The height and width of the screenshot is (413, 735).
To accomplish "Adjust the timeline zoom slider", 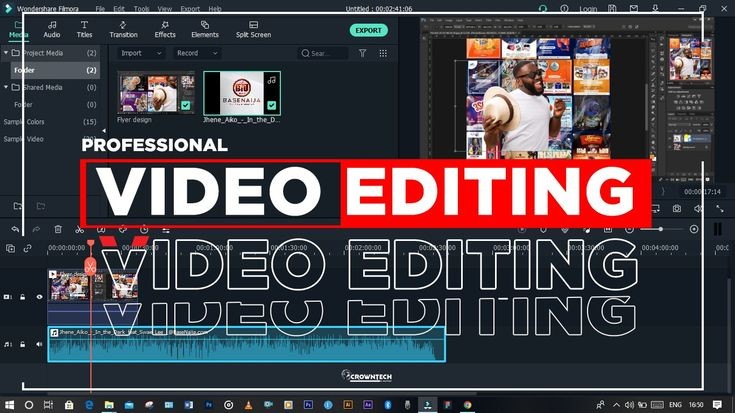I will (661, 229).
